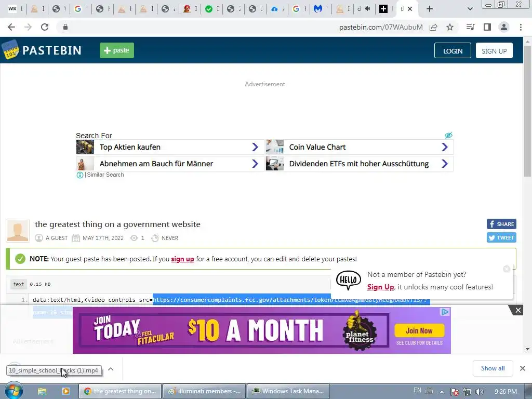Show hidden tray icons arrow

click(442, 392)
